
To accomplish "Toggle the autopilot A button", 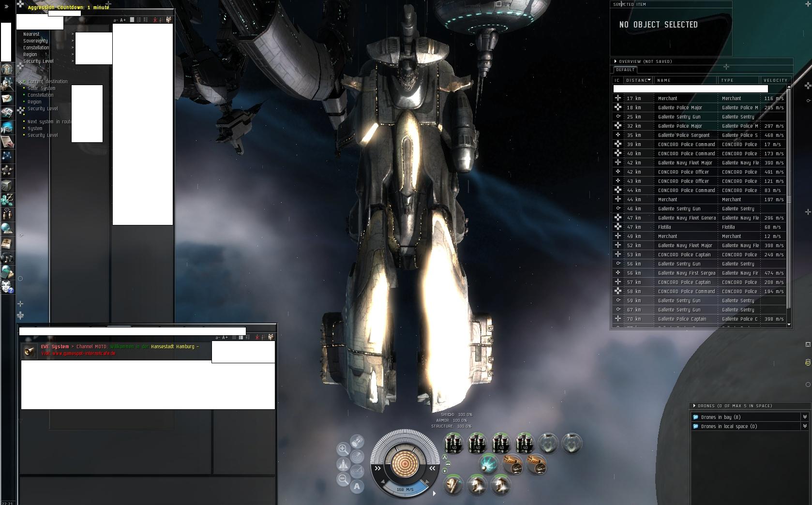I will click(x=357, y=486).
